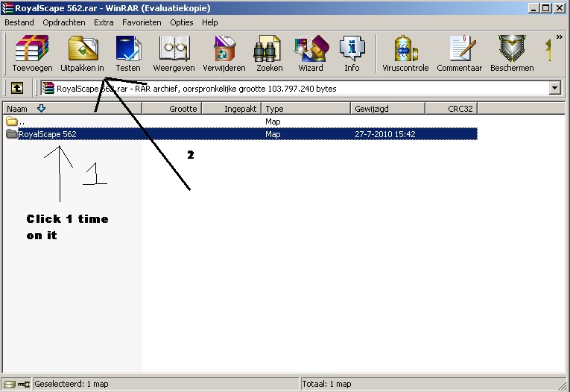Open the Weergeven view tool
Image resolution: width=570 pixels, height=392 pixels.
174,54
